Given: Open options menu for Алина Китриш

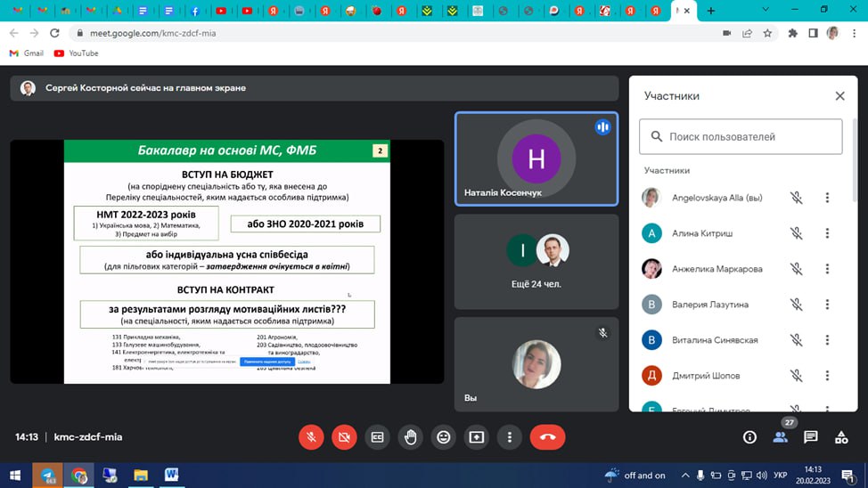Looking at the screenshot, I should click(827, 233).
